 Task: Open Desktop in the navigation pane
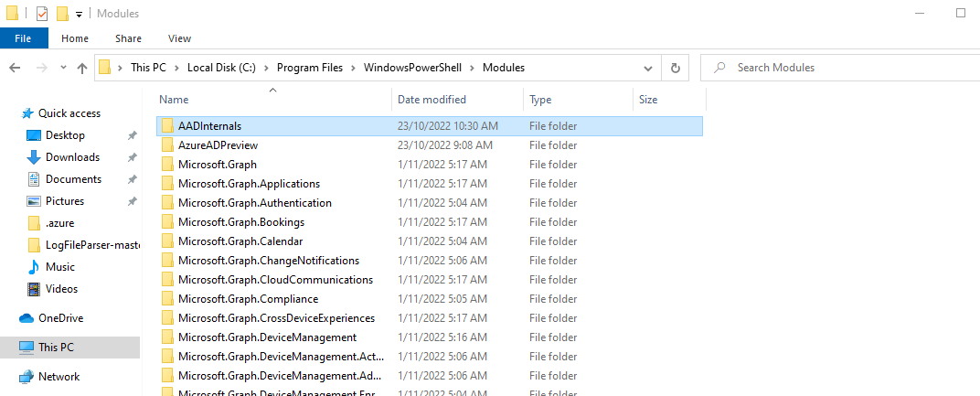[65, 135]
